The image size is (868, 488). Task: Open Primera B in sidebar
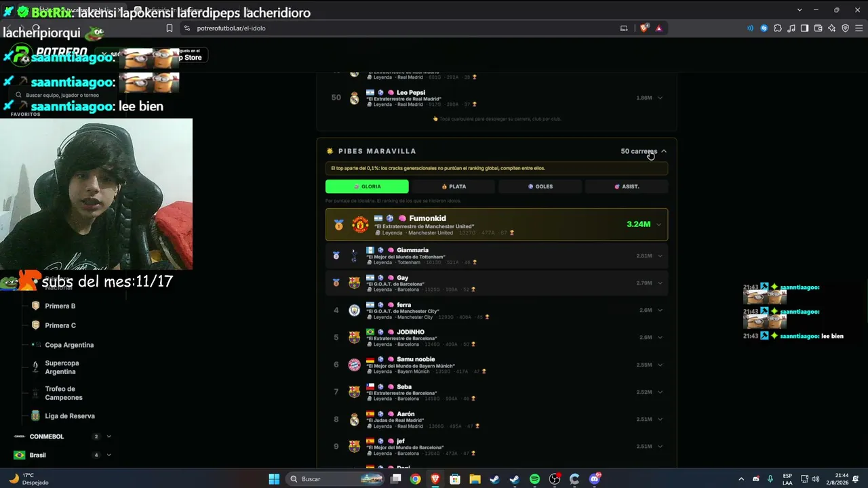point(60,306)
